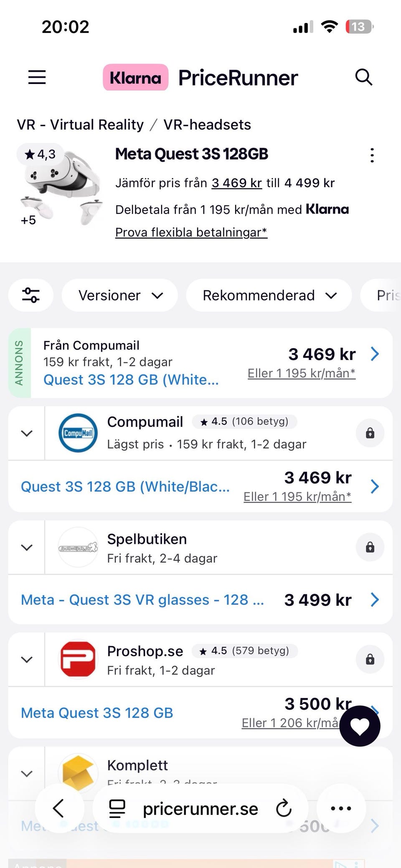Screen dimensions: 401x868
Task: Open the browser more options button
Action: tap(341, 808)
